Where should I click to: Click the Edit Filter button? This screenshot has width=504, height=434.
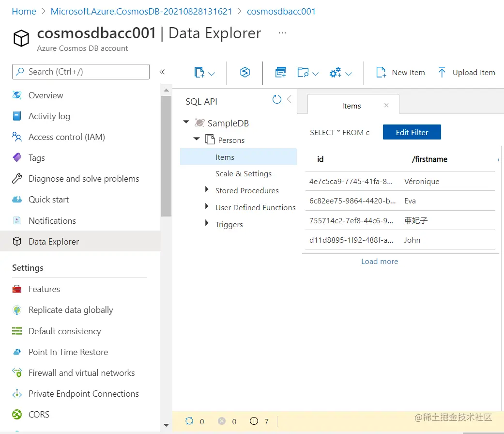(x=412, y=132)
